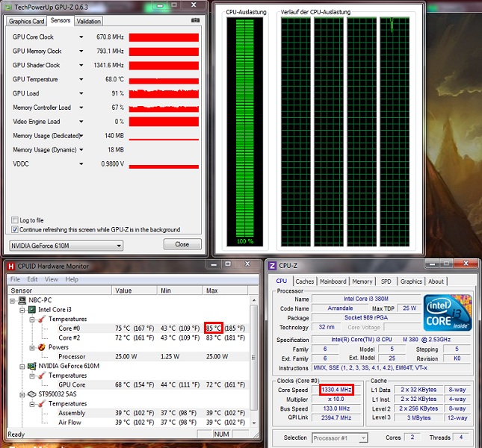Open the Memory tab in CPU-Z

(362, 281)
